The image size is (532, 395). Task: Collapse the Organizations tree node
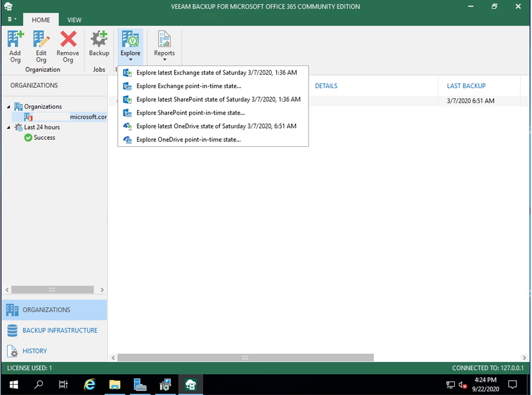click(x=8, y=106)
